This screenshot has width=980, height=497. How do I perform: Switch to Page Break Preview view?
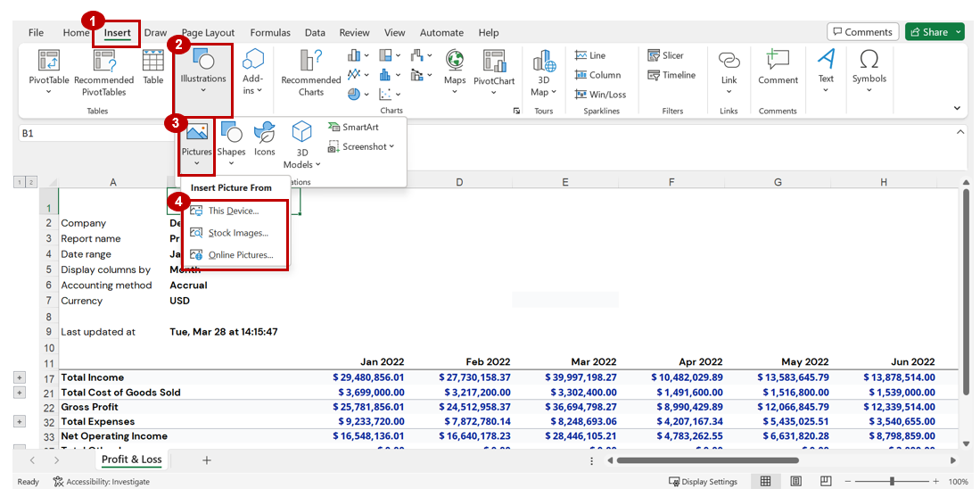coord(824,482)
